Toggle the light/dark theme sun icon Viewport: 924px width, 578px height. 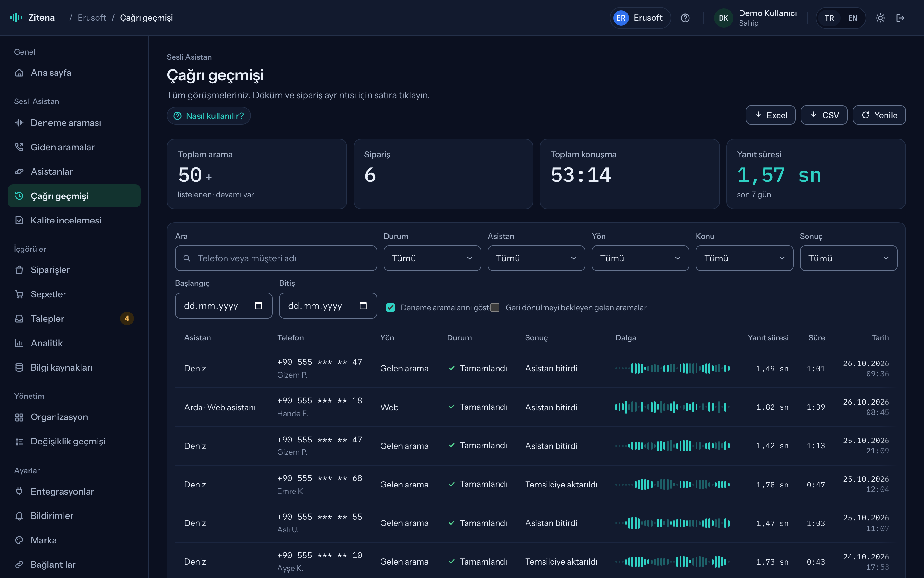click(x=880, y=18)
